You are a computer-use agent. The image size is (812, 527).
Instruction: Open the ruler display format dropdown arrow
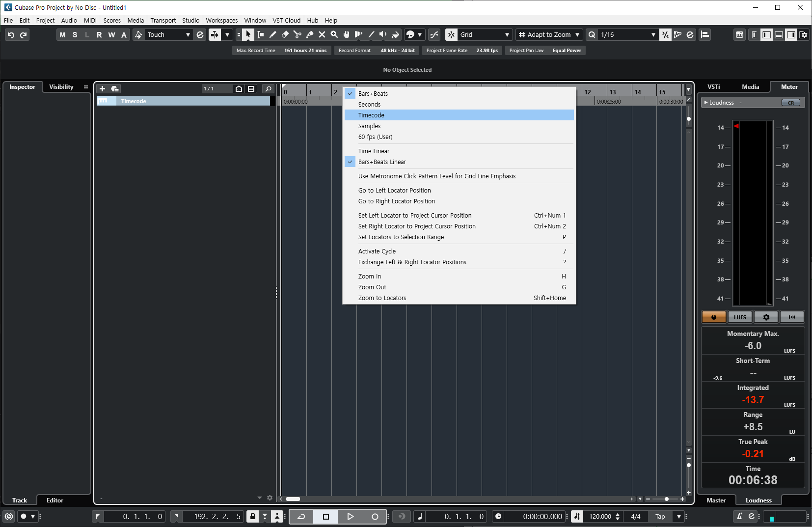pyautogui.click(x=688, y=89)
